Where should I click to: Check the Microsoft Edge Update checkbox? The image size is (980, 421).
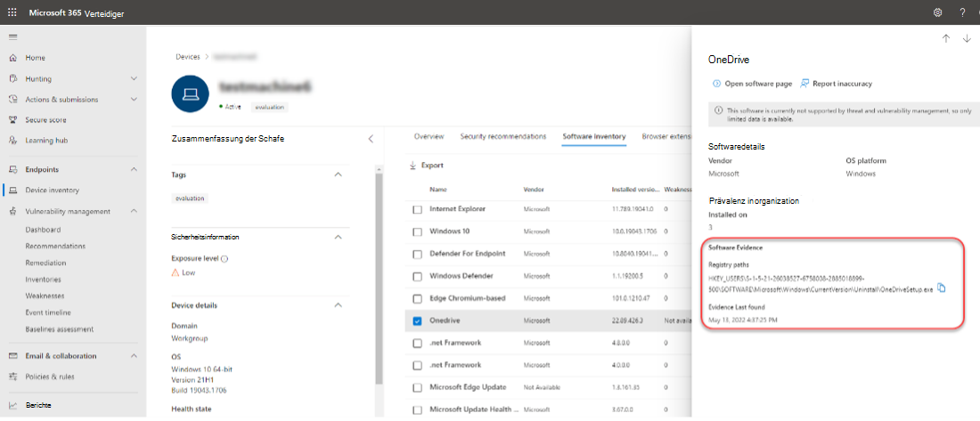(417, 388)
